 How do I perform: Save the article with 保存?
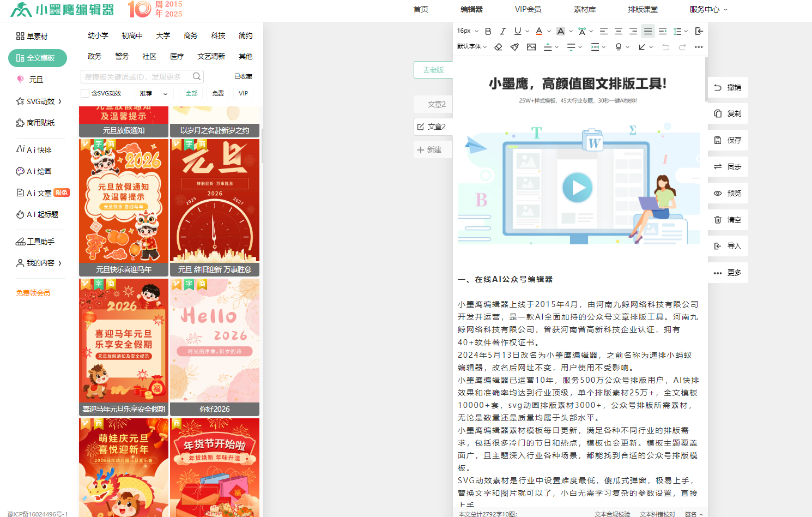(728, 140)
